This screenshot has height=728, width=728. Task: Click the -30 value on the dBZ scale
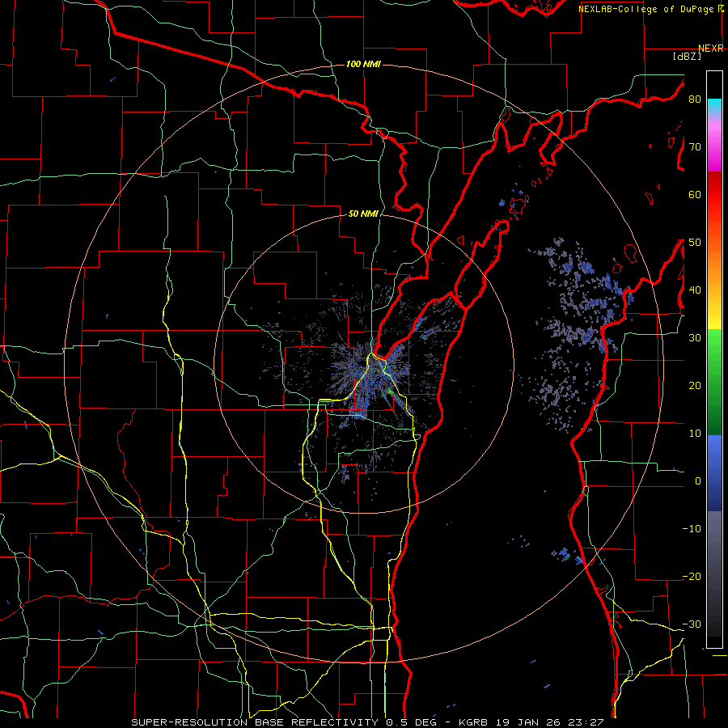pyautogui.click(x=692, y=624)
